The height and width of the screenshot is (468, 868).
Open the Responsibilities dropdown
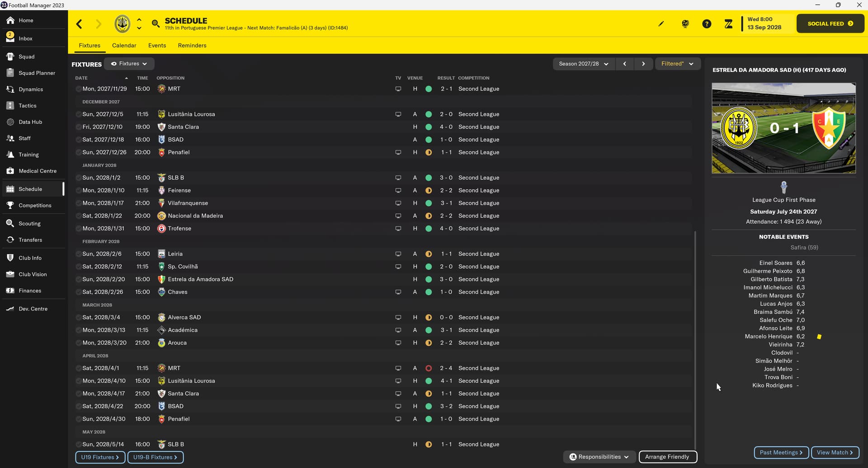point(599,457)
